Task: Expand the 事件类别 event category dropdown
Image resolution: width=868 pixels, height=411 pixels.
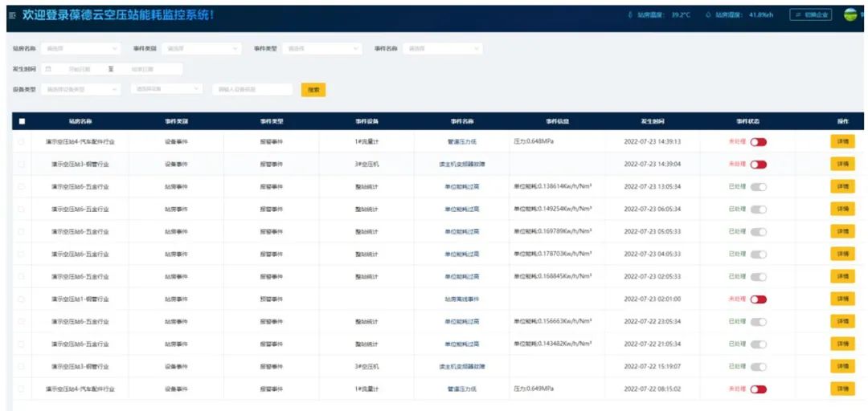Action: point(201,48)
